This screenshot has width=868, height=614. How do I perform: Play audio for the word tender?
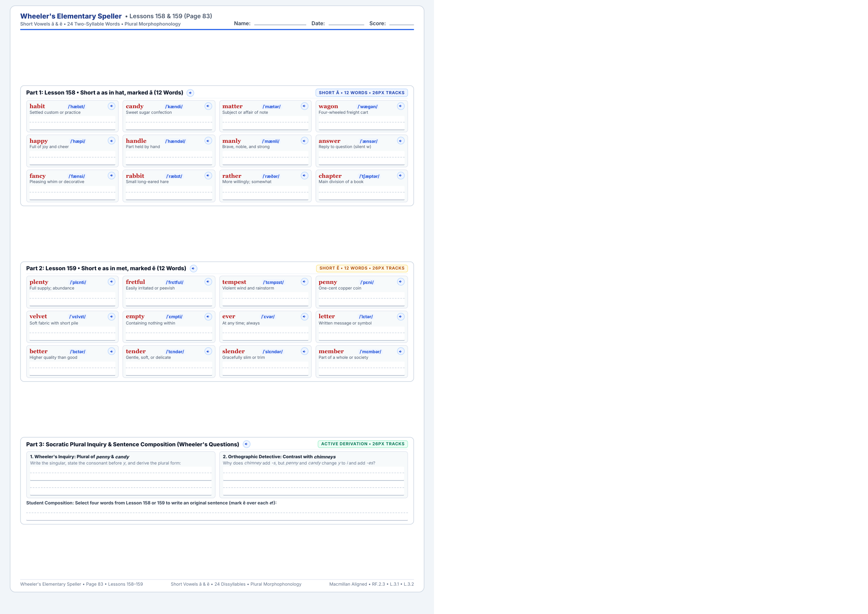pos(208,351)
